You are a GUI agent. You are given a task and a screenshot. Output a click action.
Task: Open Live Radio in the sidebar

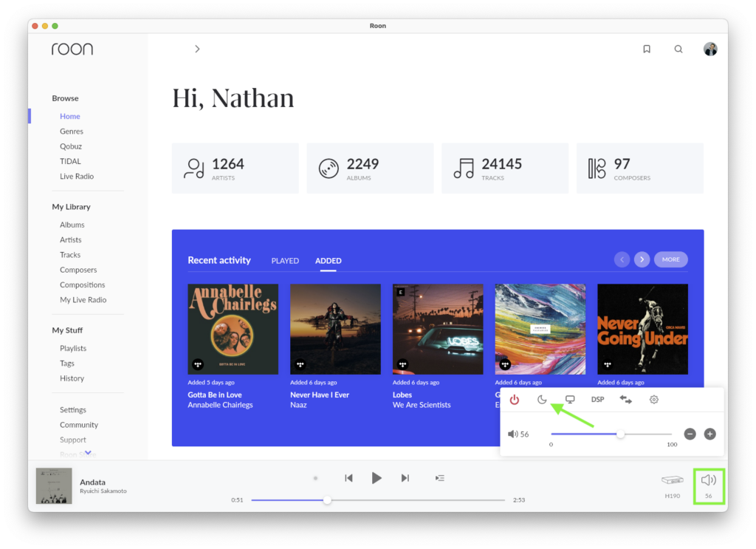77,176
